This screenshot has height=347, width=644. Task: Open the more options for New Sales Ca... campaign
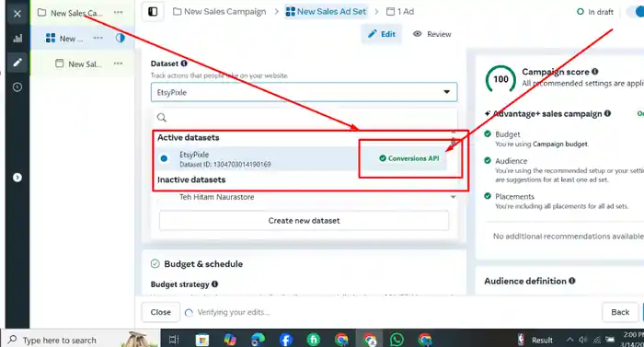tap(119, 12)
